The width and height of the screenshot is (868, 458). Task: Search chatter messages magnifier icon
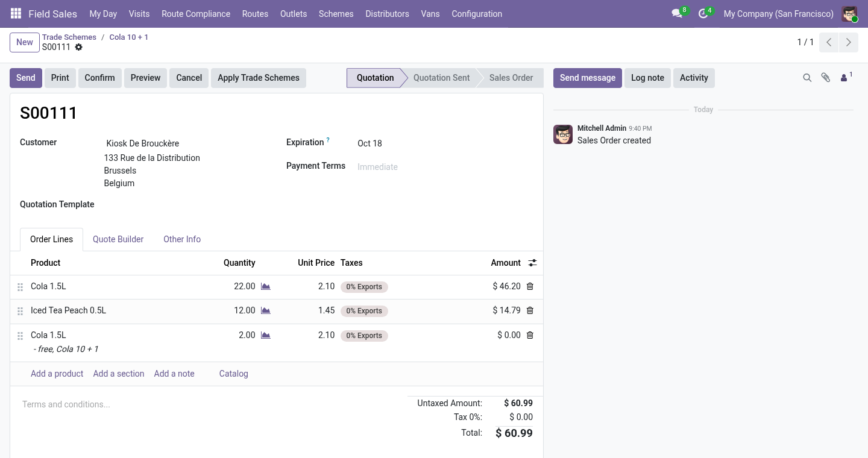[x=807, y=78]
